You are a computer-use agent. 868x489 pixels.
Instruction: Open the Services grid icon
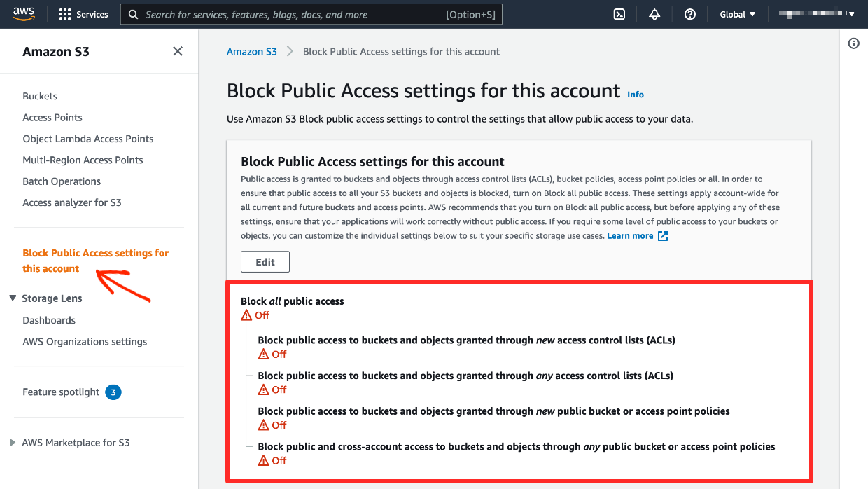(x=64, y=13)
